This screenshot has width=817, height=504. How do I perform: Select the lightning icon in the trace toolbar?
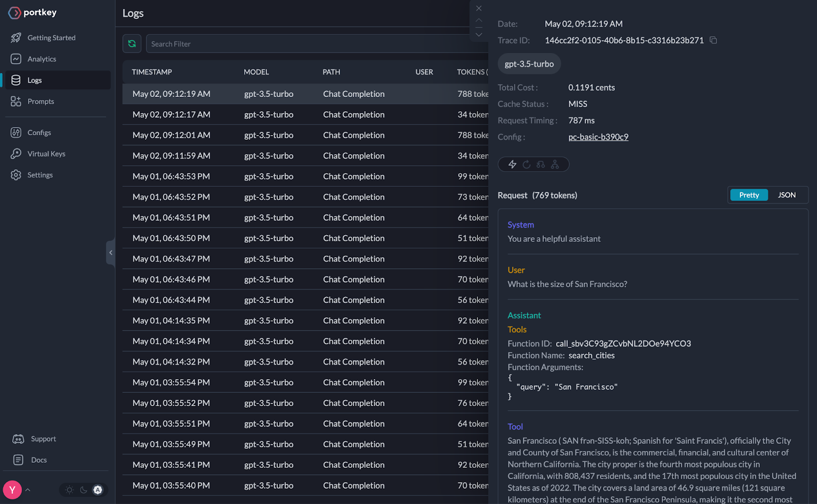(513, 164)
